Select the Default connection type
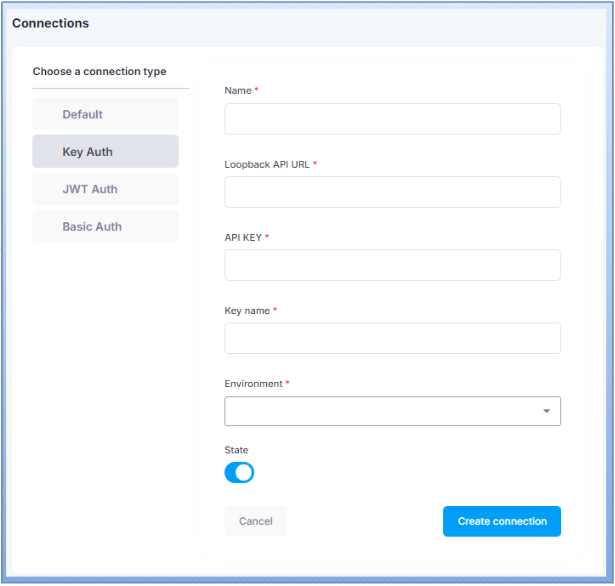Image resolution: width=615 pixels, height=586 pixels. click(x=105, y=114)
